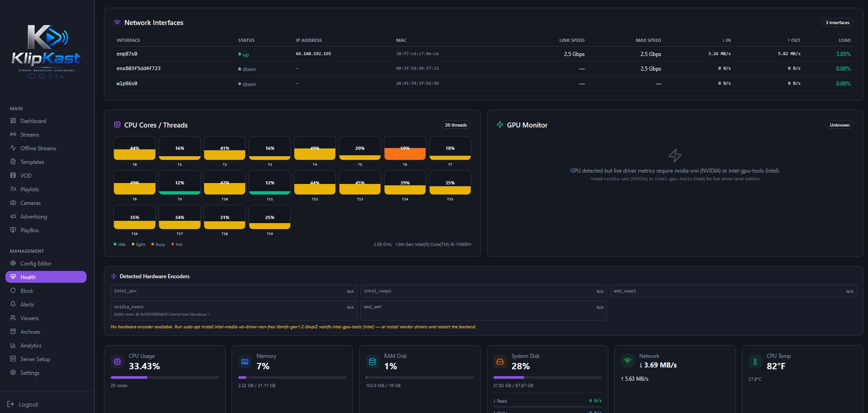868x413 pixels.
Task: Click the 82°F CPU temperature value
Action: (x=776, y=366)
